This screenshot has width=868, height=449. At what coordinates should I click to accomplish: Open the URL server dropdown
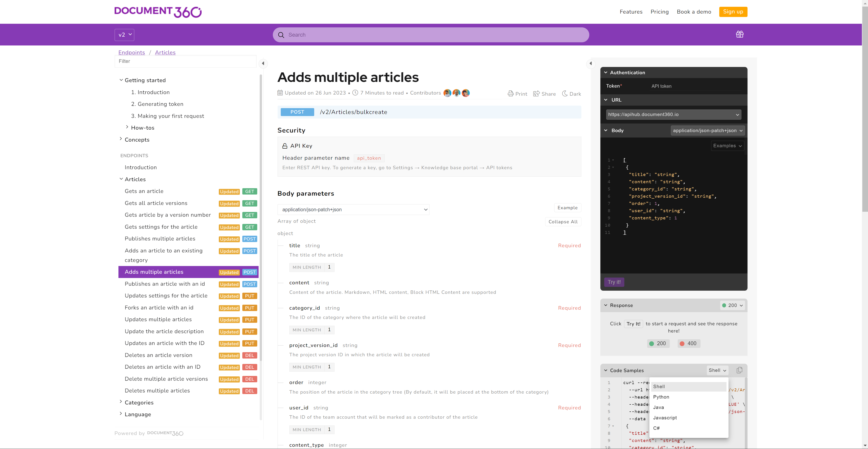click(674, 115)
